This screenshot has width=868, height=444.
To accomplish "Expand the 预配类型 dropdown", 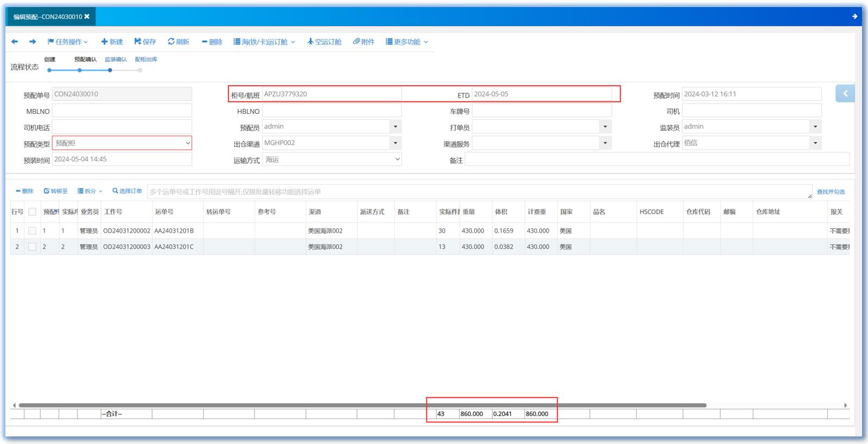I will coord(188,143).
